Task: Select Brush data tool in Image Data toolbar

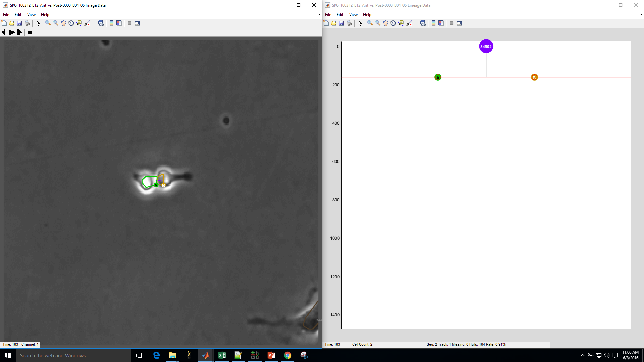Action: 87,23
